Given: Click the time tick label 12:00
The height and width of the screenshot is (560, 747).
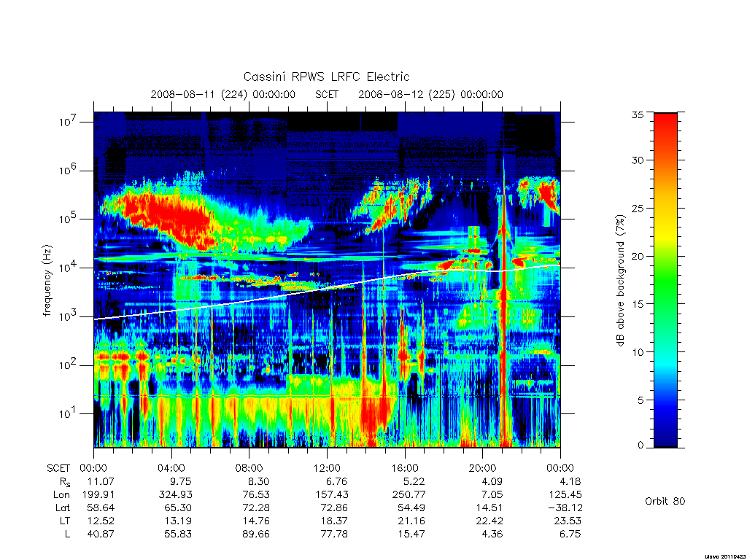Looking at the screenshot, I should point(327,468).
